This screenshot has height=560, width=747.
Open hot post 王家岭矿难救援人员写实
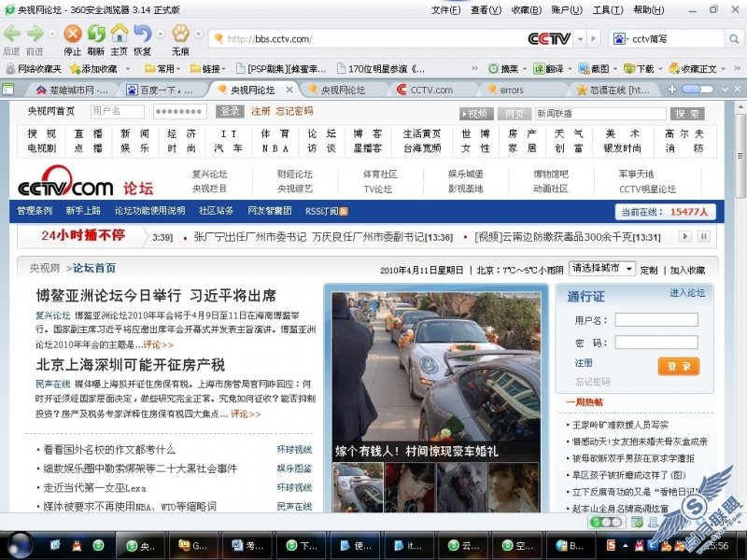[620, 425]
